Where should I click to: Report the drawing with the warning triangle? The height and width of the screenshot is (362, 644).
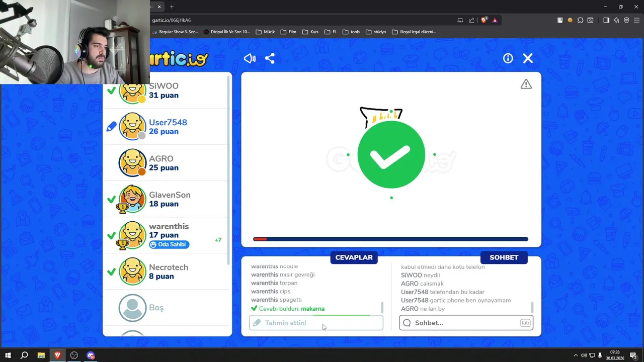(526, 84)
